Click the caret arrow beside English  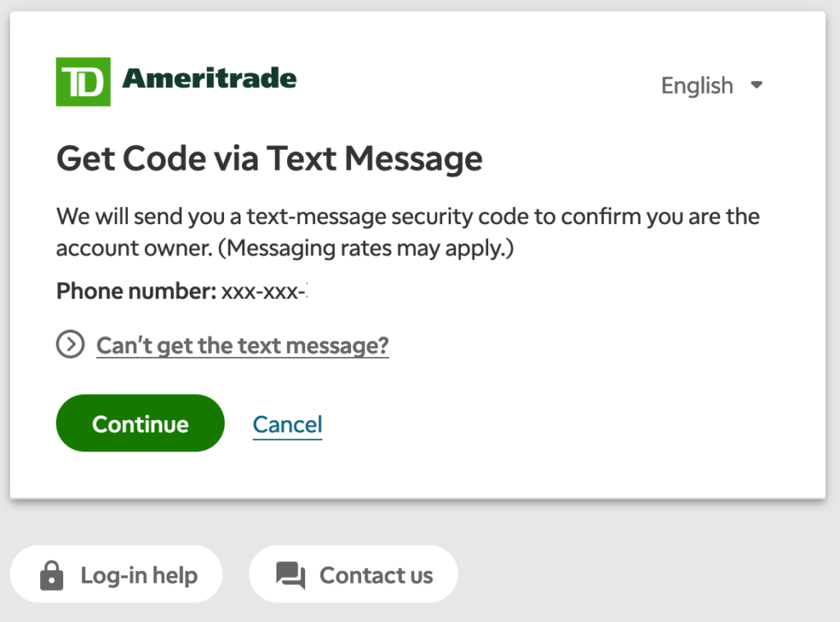[x=756, y=85]
